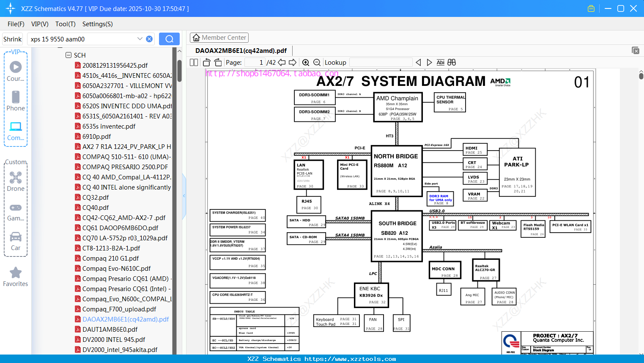Toggle whole-word match Abi icon
644x363 pixels.
tap(440, 62)
